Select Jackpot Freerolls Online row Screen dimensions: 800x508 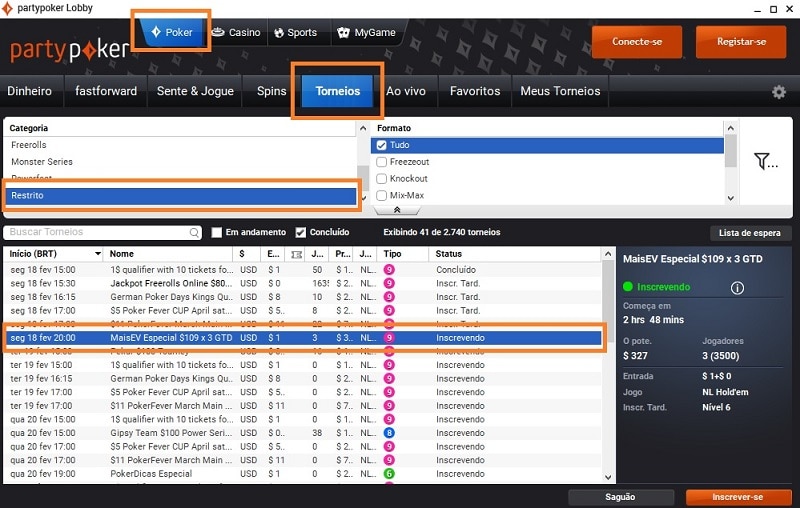(x=304, y=284)
